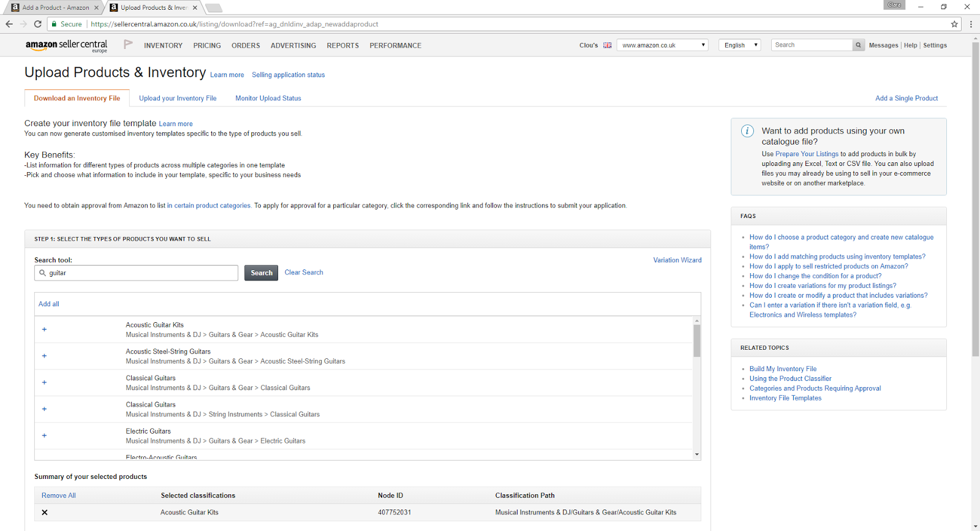Viewport: 980px width, 531px height.
Task: Click the Amazon Seller Central logo
Action: (66, 46)
